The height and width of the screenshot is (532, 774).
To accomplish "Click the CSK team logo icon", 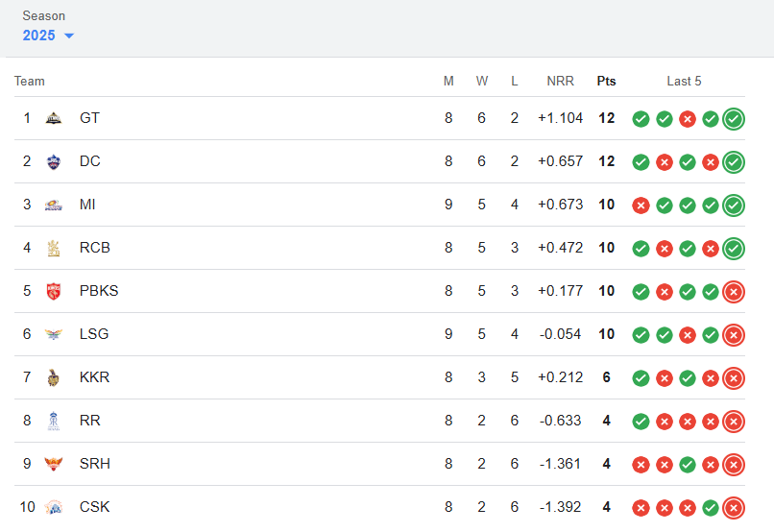I will click(x=54, y=507).
